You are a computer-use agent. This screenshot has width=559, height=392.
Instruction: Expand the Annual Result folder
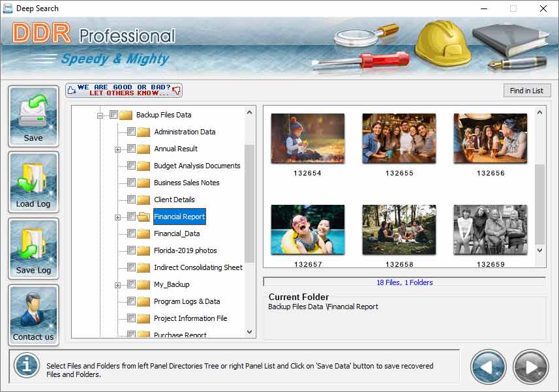click(117, 149)
